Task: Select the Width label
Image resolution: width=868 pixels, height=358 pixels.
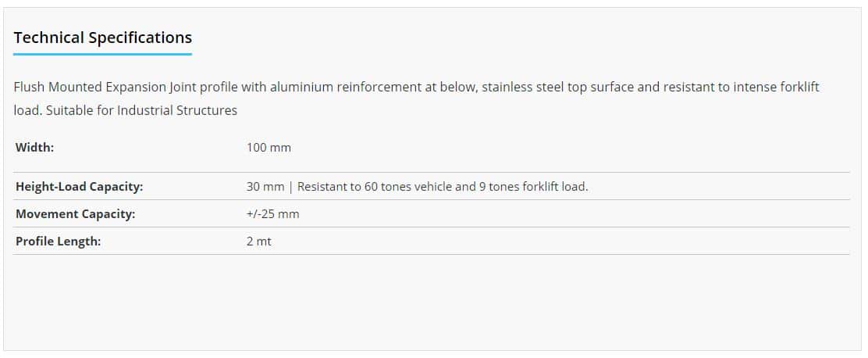Action: 34,148
